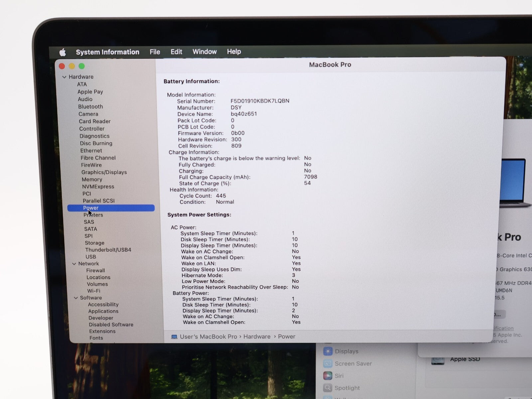Open the File menu

[155, 52]
